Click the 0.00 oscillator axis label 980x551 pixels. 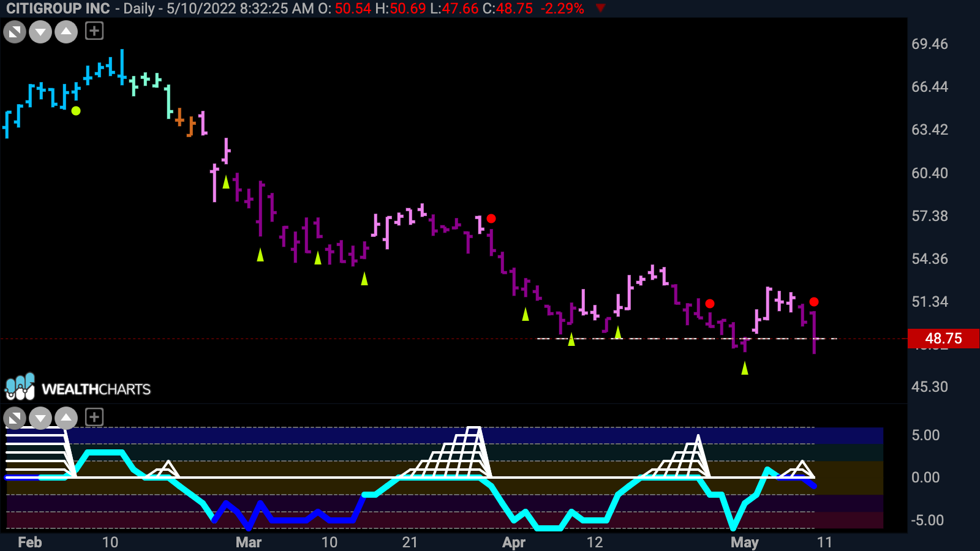tap(925, 478)
